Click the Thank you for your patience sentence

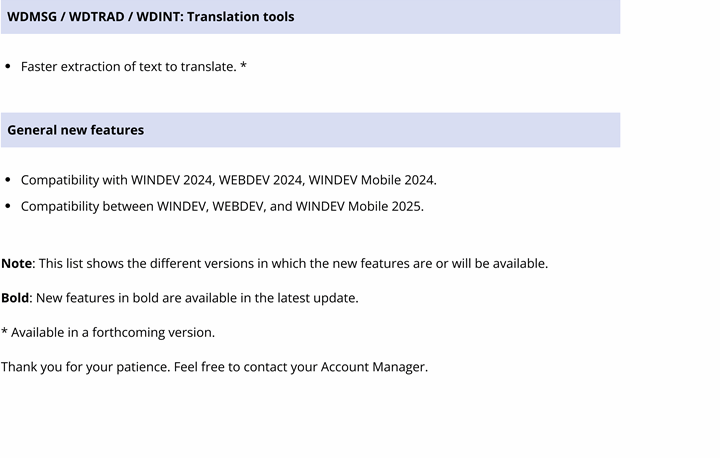click(x=214, y=367)
